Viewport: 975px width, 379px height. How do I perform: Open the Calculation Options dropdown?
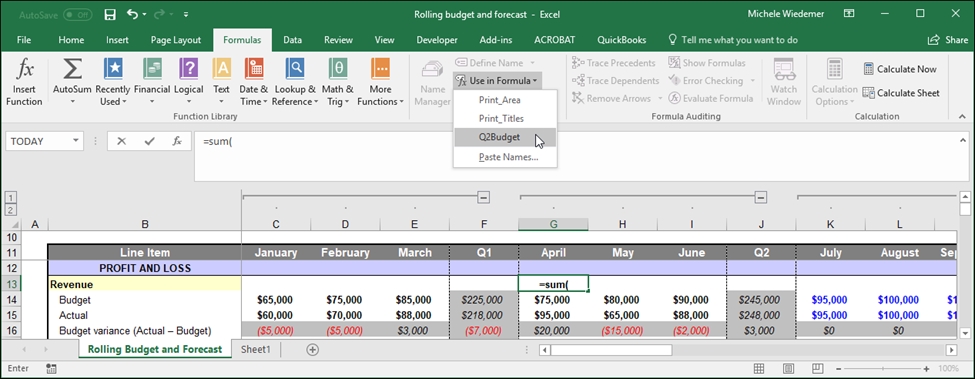coord(834,83)
